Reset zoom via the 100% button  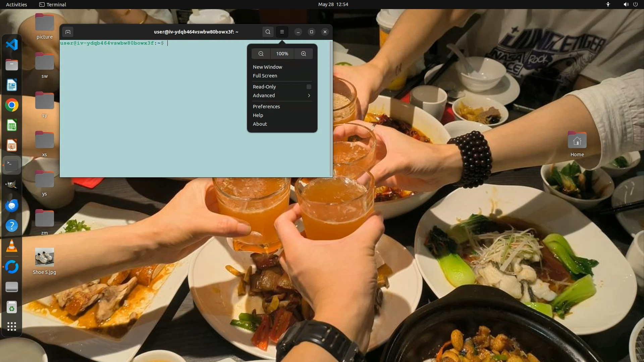282,54
